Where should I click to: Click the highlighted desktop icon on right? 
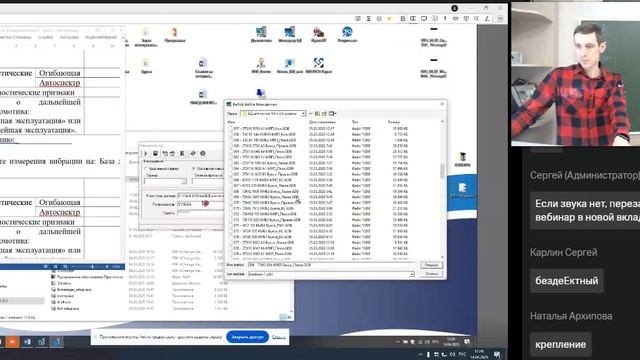click(462, 190)
